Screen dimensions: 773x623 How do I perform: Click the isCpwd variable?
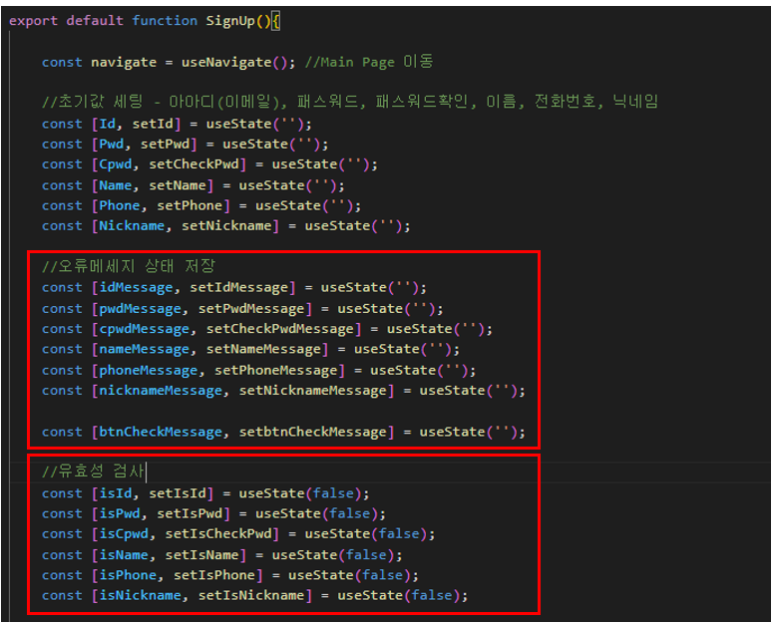click(x=124, y=534)
